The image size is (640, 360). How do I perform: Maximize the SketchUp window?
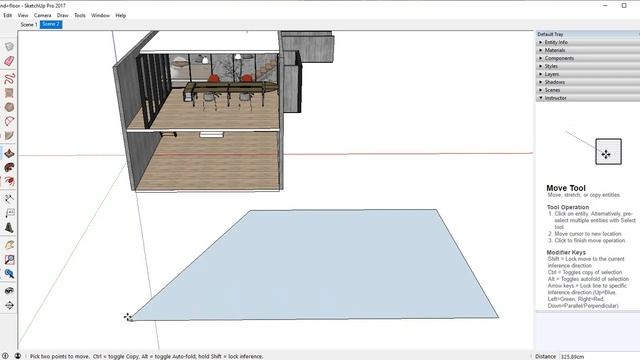[x=624, y=5]
